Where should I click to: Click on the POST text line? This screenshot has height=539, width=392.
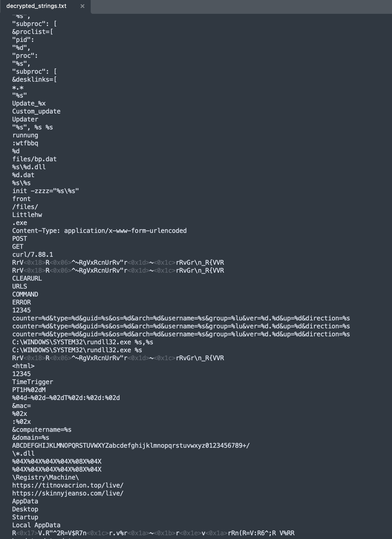click(19, 239)
